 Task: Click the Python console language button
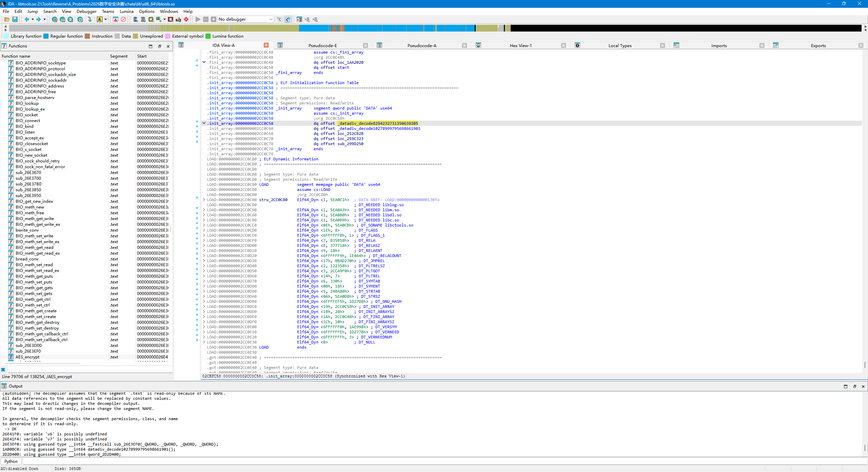[x=11, y=461]
